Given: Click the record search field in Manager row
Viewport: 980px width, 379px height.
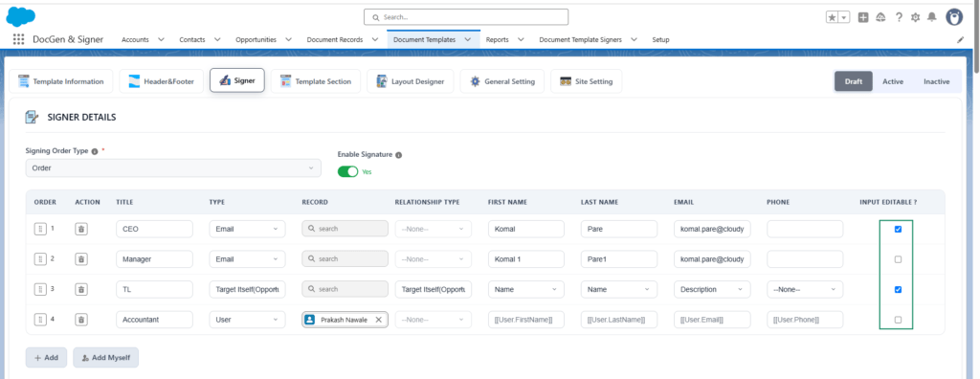Looking at the screenshot, I should click(345, 259).
